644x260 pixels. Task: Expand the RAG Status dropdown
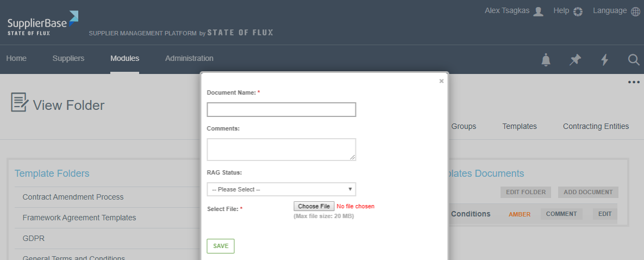(x=281, y=189)
